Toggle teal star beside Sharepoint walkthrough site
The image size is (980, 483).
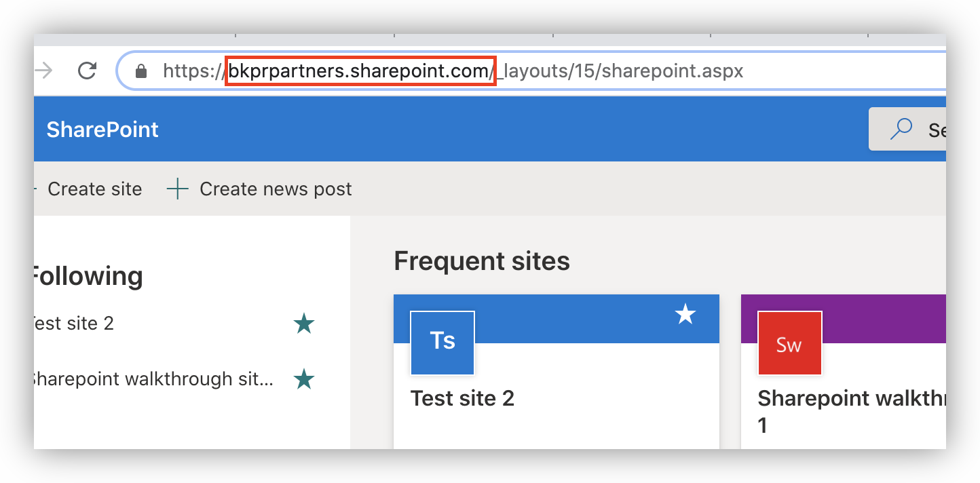tap(303, 380)
